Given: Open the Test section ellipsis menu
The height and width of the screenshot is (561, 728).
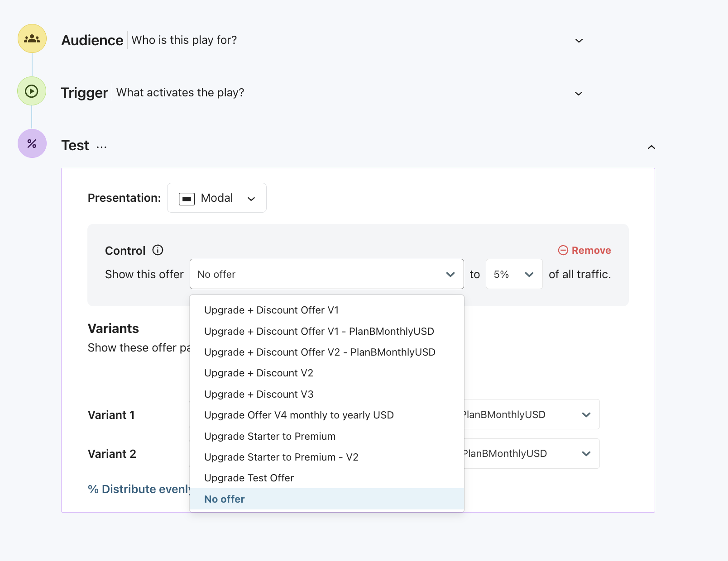Looking at the screenshot, I should (102, 147).
